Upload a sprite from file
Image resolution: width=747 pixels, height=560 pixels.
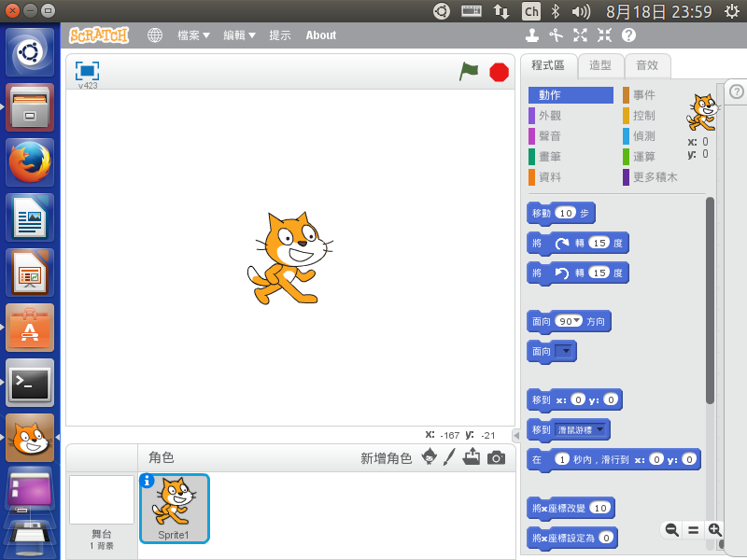point(472,456)
